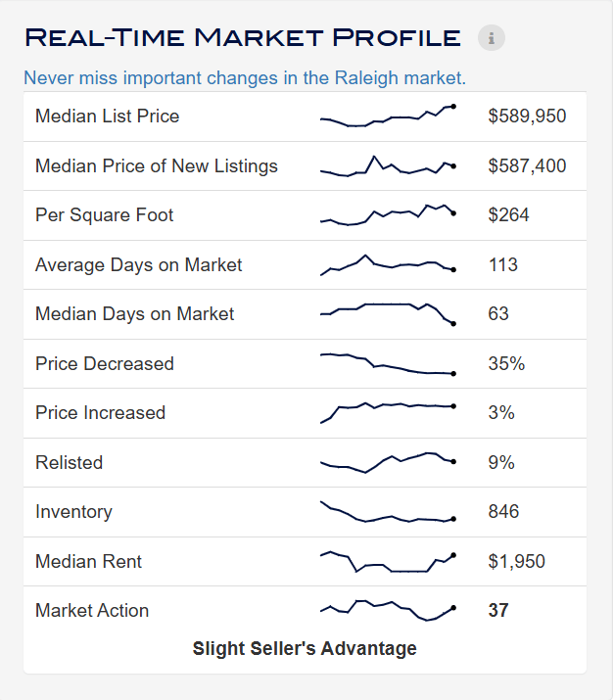613x700 pixels.
Task: Click the Market Action trend sparkline
Action: point(388,610)
